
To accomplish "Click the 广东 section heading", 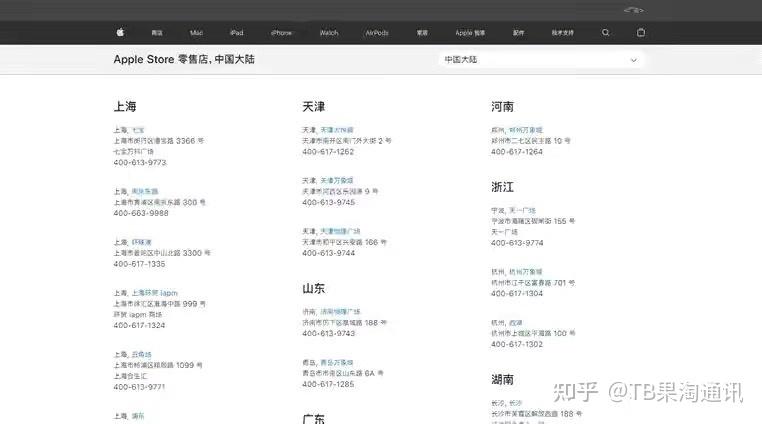I will pos(313,418).
